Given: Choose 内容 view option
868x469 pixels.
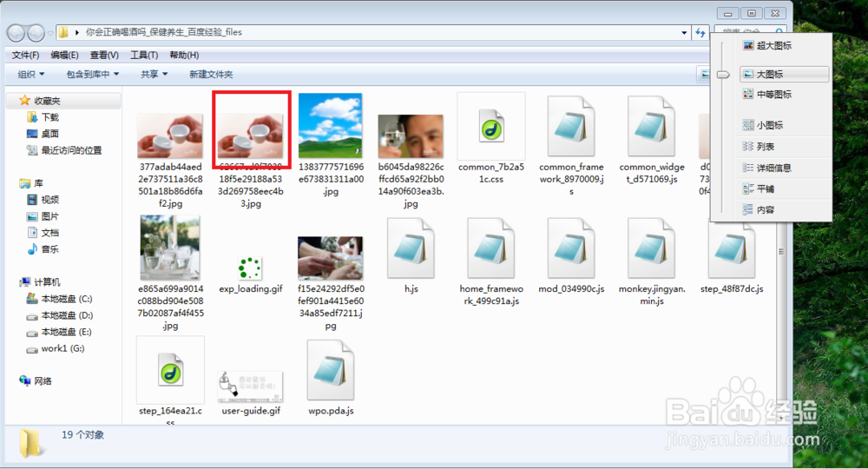Looking at the screenshot, I should (x=784, y=210).
